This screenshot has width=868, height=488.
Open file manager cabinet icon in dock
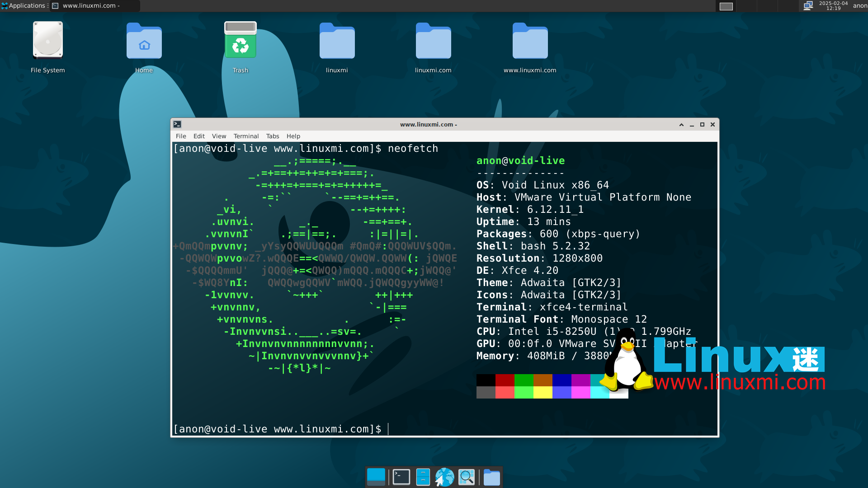[423, 477]
